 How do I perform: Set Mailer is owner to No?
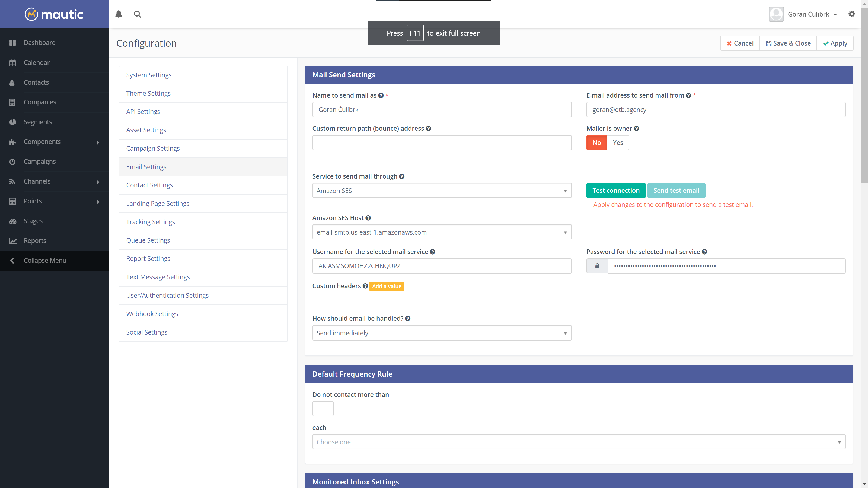(x=596, y=142)
